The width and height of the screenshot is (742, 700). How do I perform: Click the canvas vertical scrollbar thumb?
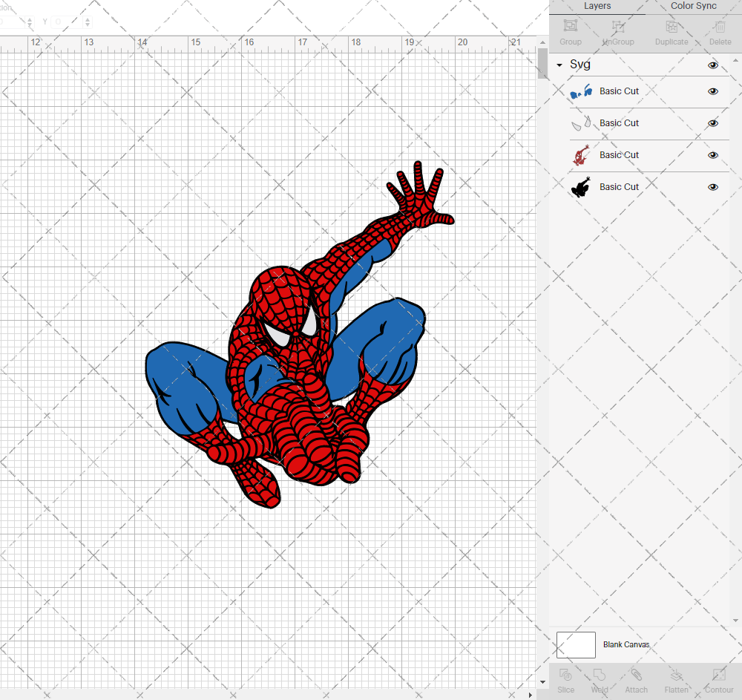[x=543, y=63]
